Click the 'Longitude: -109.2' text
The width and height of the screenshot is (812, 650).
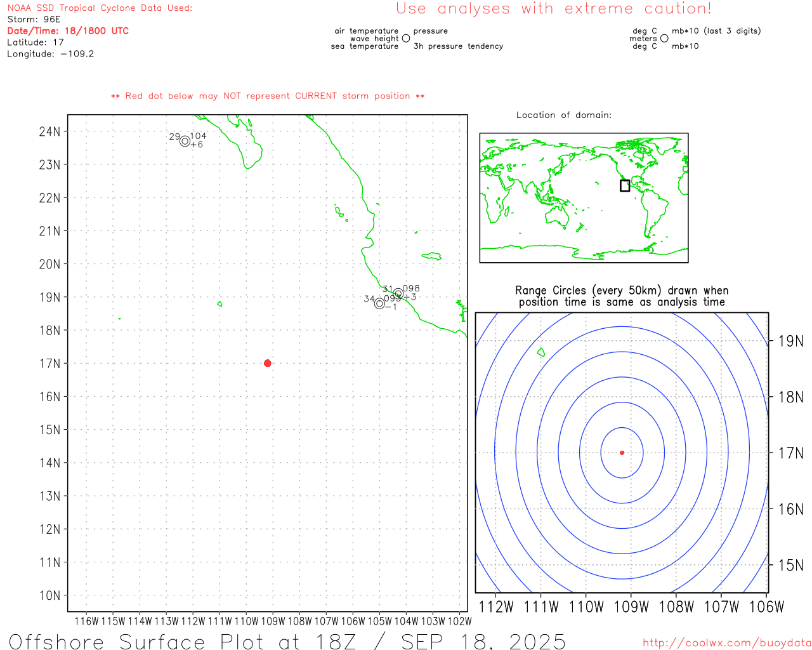[x=50, y=54]
